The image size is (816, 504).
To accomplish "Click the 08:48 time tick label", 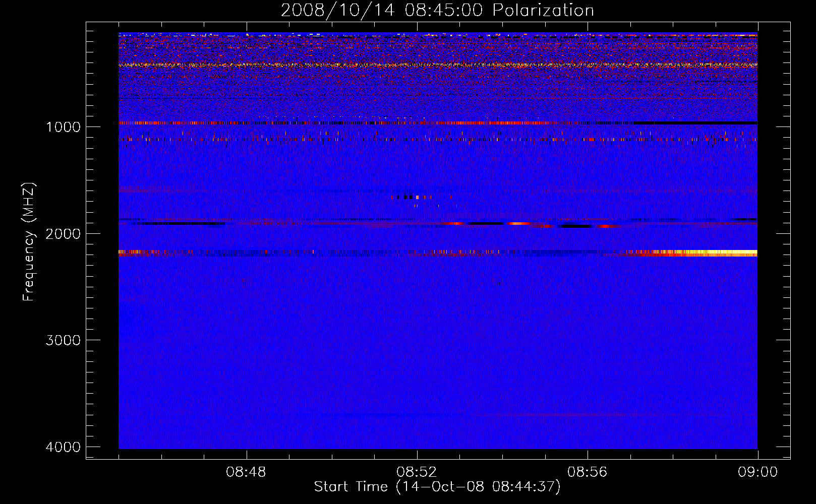I will click(x=246, y=472).
